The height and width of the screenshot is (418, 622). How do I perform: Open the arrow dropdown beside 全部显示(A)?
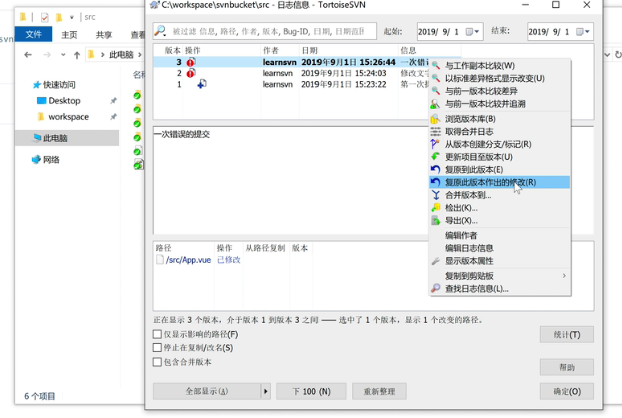tap(266, 391)
